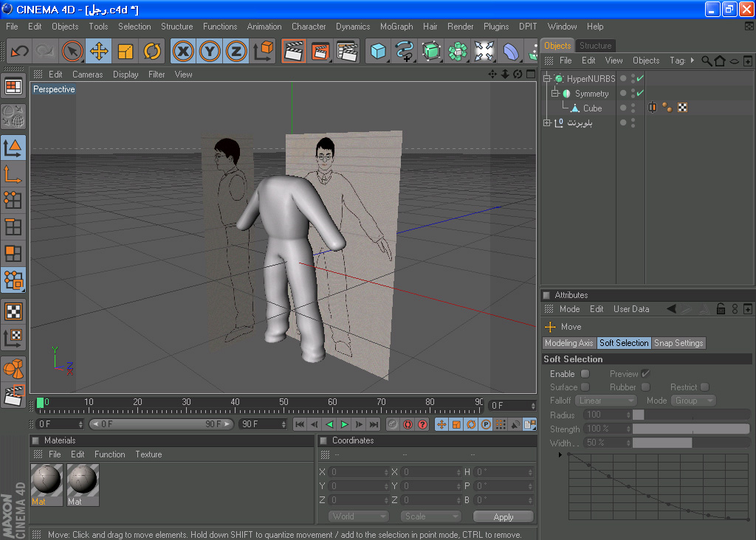The height and width of the screenshot is (540, 756).
Task: Expand Object Manager menu arrow after Tag
Action: [x=693, y=60]
